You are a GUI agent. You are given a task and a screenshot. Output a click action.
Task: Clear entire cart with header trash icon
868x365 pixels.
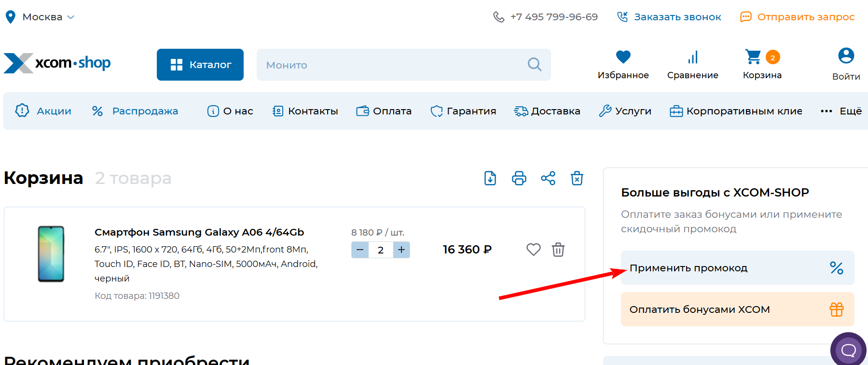[x=577, y=178]
